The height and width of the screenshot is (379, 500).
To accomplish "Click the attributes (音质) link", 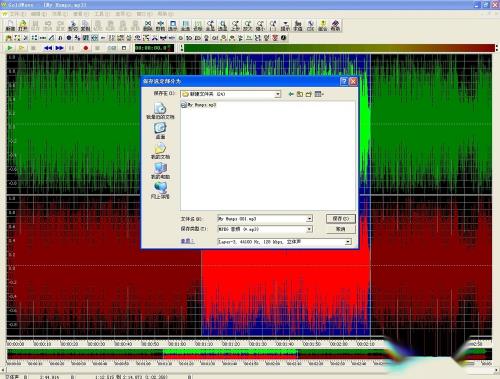I will [x=188, y=241].
